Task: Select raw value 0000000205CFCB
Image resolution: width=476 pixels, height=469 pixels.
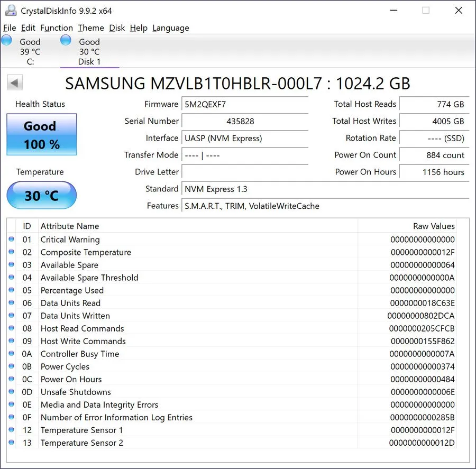Action: (x=422, y=328)
